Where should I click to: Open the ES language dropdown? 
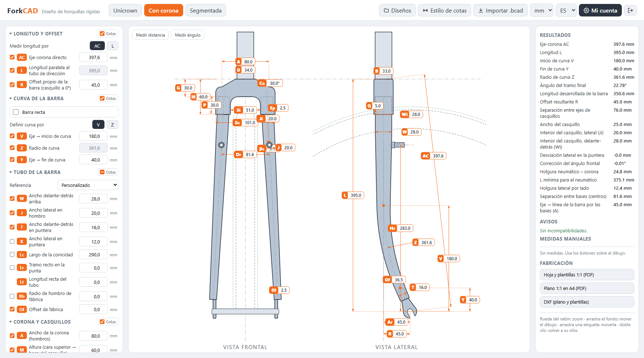[566, 10]
